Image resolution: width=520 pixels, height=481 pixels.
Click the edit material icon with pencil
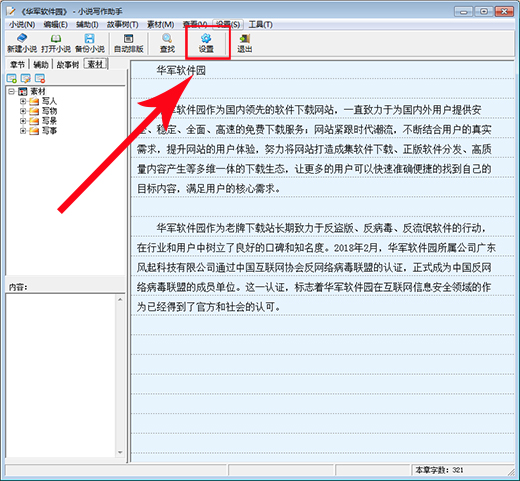tap(26, 79)
